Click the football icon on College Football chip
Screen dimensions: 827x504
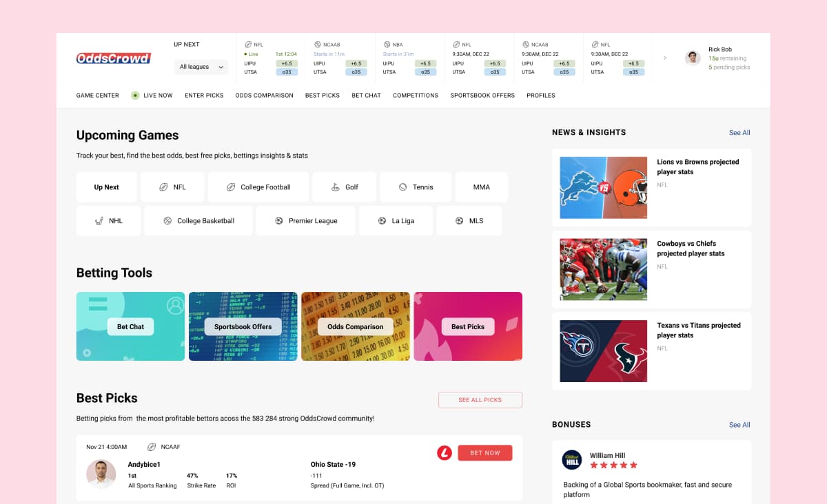231,187
